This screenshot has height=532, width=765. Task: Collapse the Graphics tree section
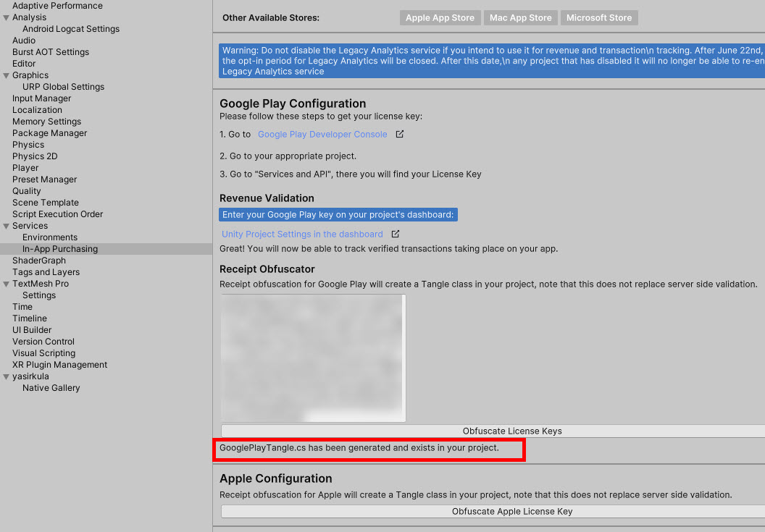click(7, 75)
